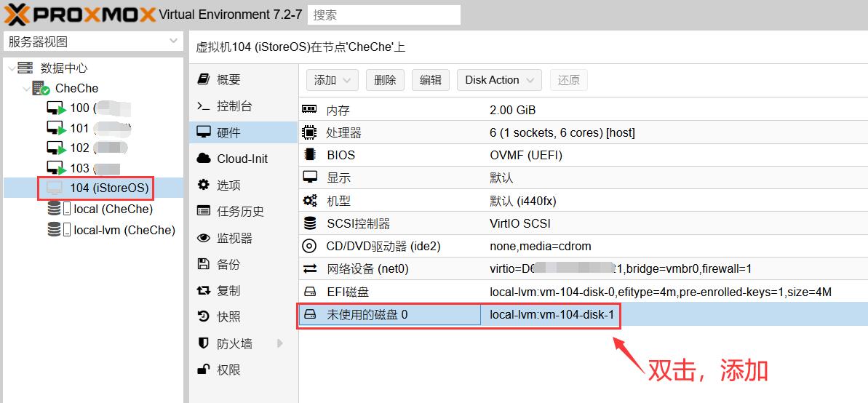Click the Delete button
The width and height of the screenshot is (868, 403).
[385, 80]
